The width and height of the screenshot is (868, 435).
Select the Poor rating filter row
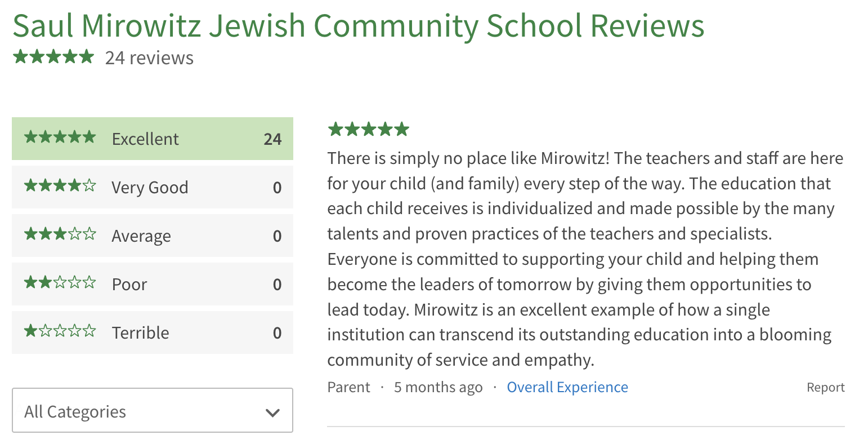point(153,284)
